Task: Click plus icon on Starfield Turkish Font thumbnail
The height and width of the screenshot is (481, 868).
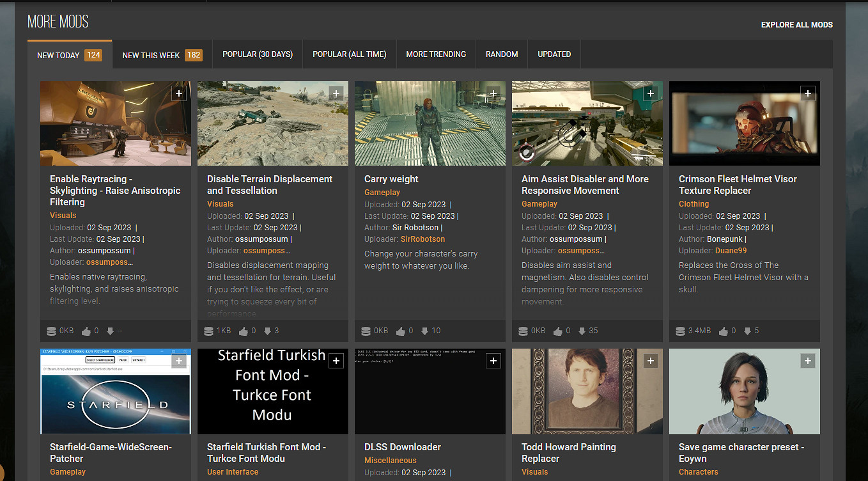Action: 336,361
